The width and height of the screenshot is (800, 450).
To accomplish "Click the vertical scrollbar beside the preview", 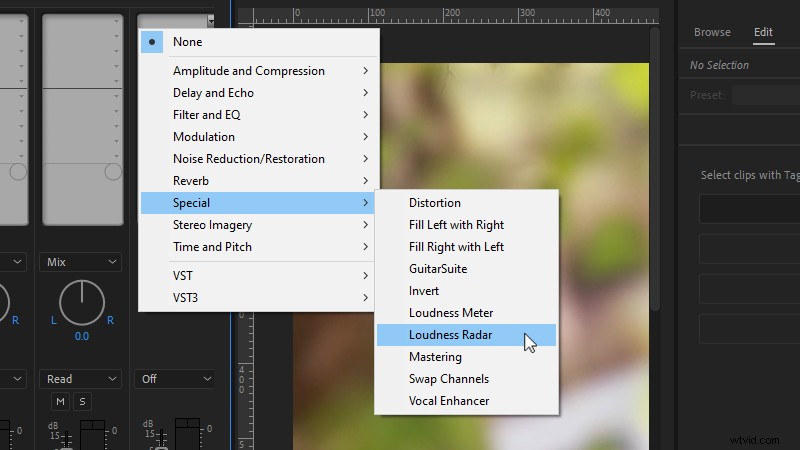I will click(655, 168).
